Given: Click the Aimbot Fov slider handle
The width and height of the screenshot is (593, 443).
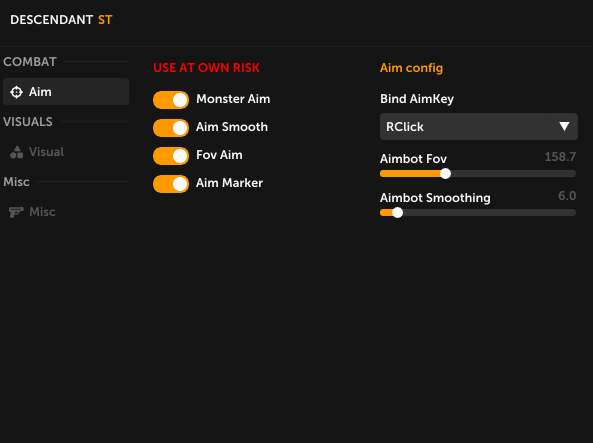Looking at the screenshot, I should pyautogui.click(x=446, y=174).
